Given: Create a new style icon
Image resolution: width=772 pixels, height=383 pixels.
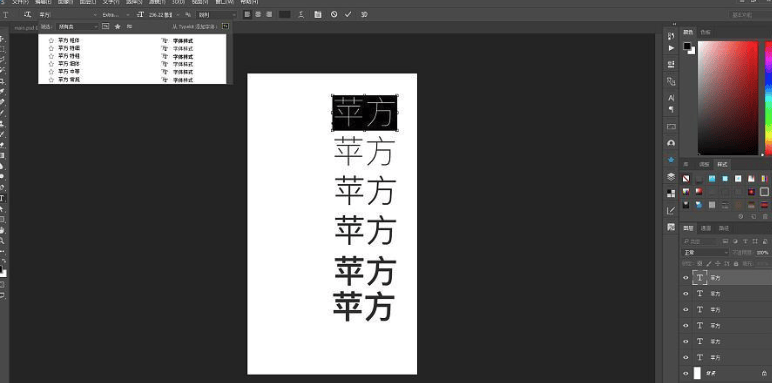Looking at the screenshot, I should 754,217.
